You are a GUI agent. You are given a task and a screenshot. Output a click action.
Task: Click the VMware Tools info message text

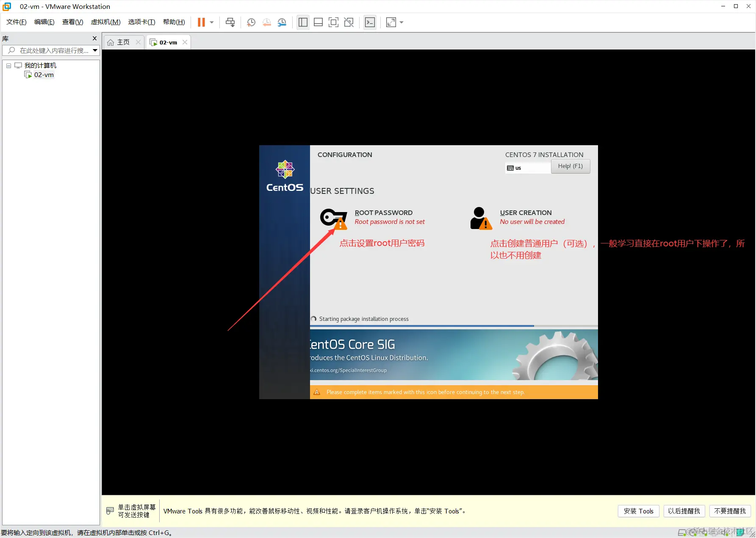pyautogui.click(x=315, y=511)
